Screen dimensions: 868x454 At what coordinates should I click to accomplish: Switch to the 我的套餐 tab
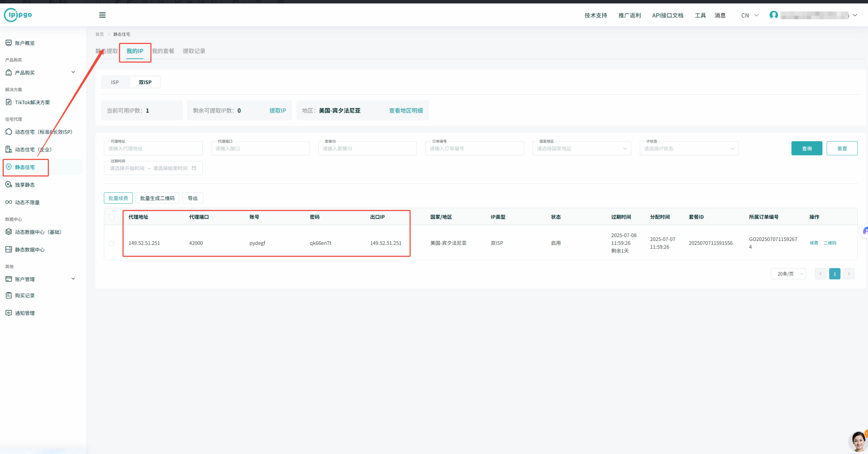163,51
